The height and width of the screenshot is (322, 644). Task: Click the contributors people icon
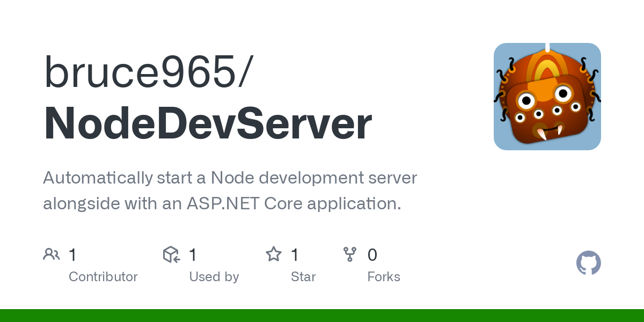pos(52,254)
